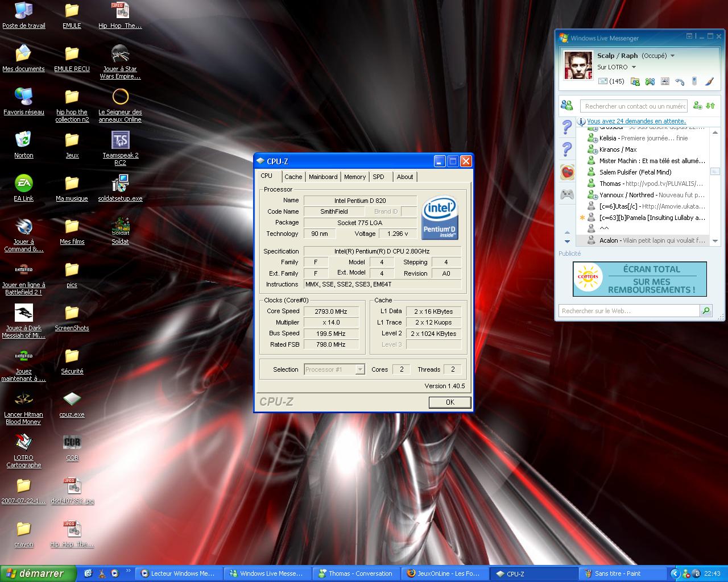Click the Messenger contact list scrollbar thumb

(x=715, y=172)
